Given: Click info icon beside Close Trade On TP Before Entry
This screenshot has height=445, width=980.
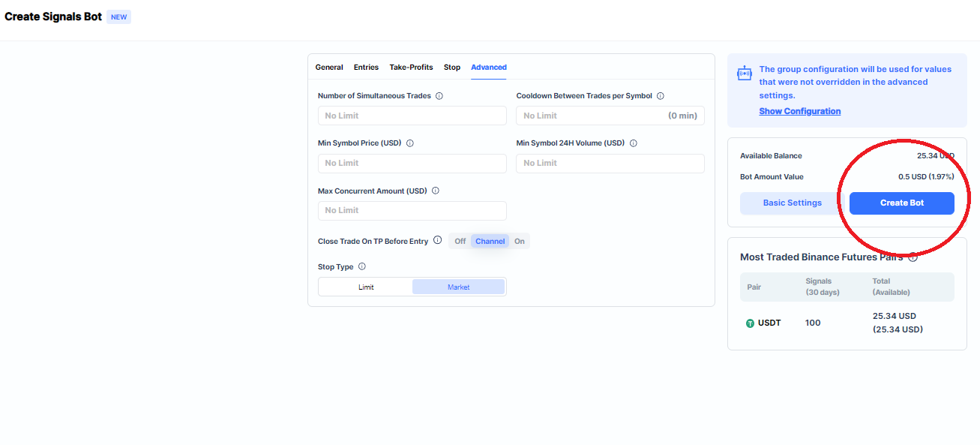Looking at the screenshot, I should 438,241.
